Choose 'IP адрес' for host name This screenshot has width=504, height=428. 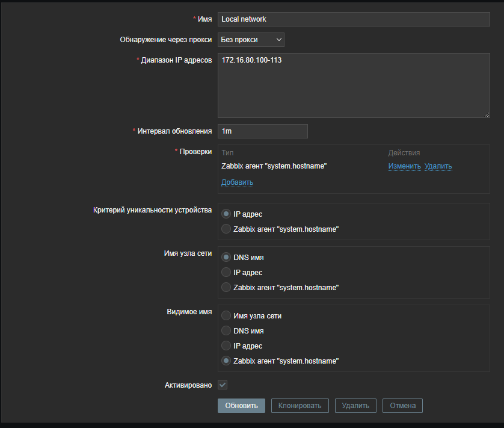[x=226, y=272]
